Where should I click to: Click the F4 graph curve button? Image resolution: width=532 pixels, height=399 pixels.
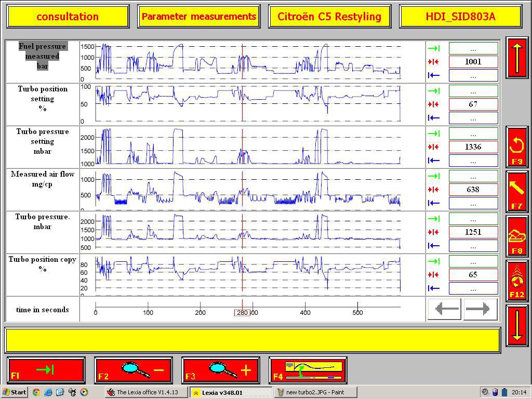tap(308, 370)
